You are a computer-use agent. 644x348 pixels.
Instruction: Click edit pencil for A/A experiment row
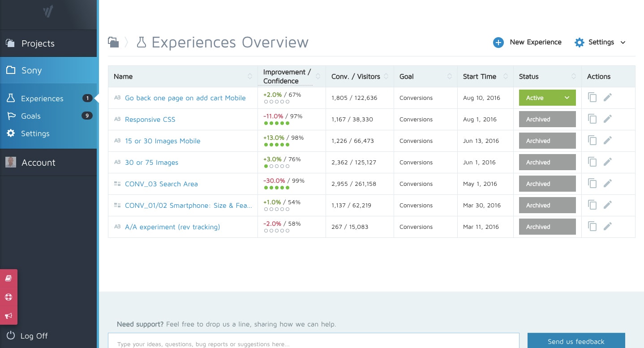coord(607,227)
